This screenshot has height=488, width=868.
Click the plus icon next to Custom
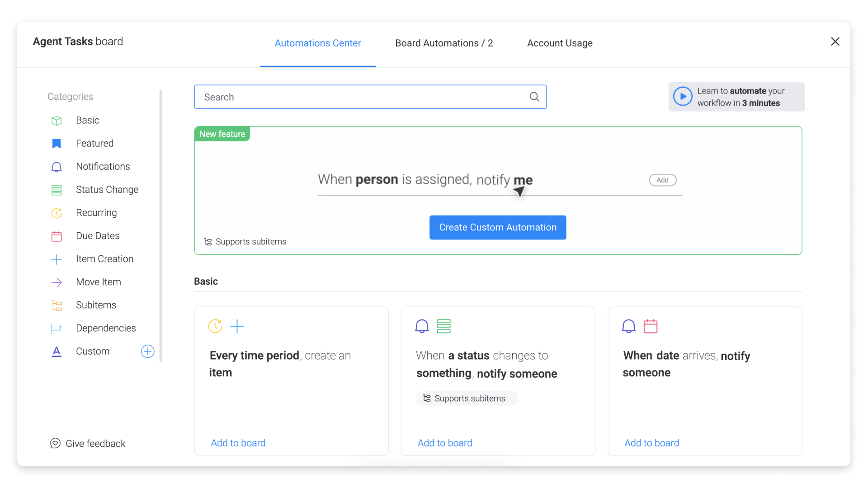click(x=148, y=352)
